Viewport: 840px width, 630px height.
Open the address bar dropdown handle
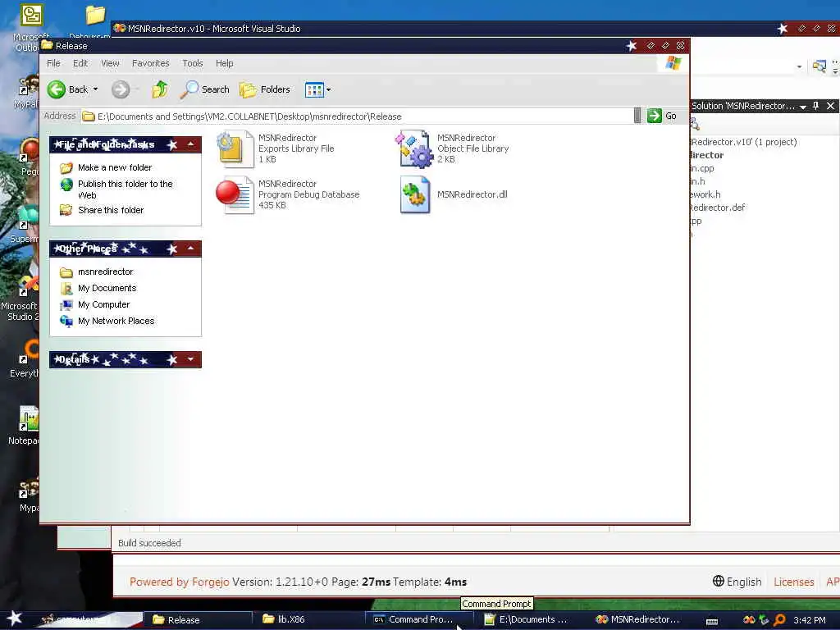(637, 116)
